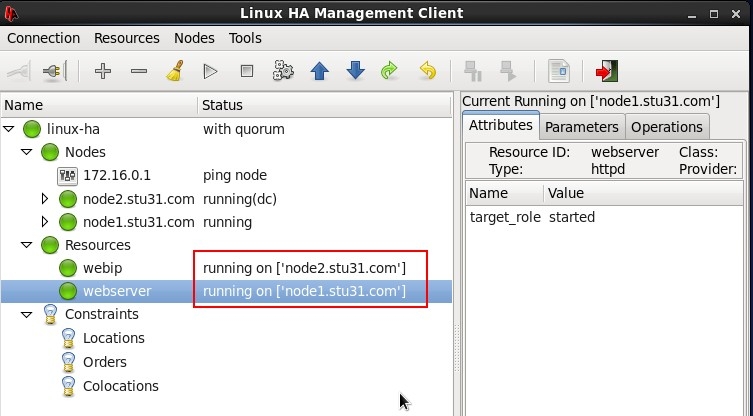Screen dimensions: 753x416
Task: Click the 'started' attribute value cell
Action: coord(571,217)
